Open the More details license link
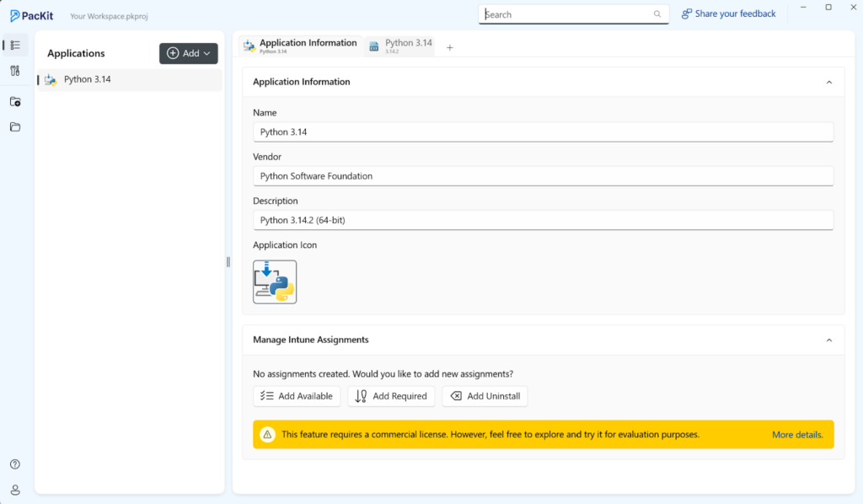This screenshot has width=863, height=504. pyautogui.click(x=796, y=434)
